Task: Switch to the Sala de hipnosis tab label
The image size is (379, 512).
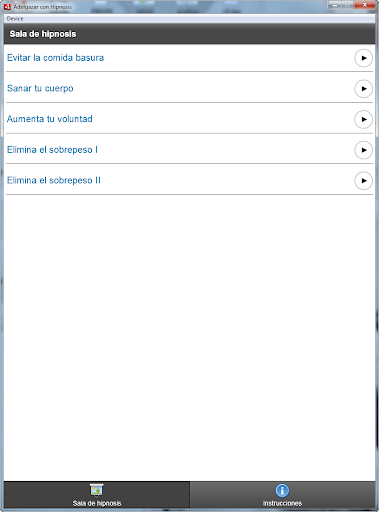Action: 97,503
